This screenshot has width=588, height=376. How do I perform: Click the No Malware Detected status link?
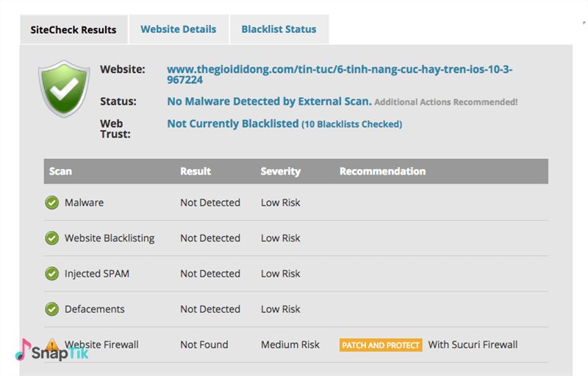pos(269,102)
